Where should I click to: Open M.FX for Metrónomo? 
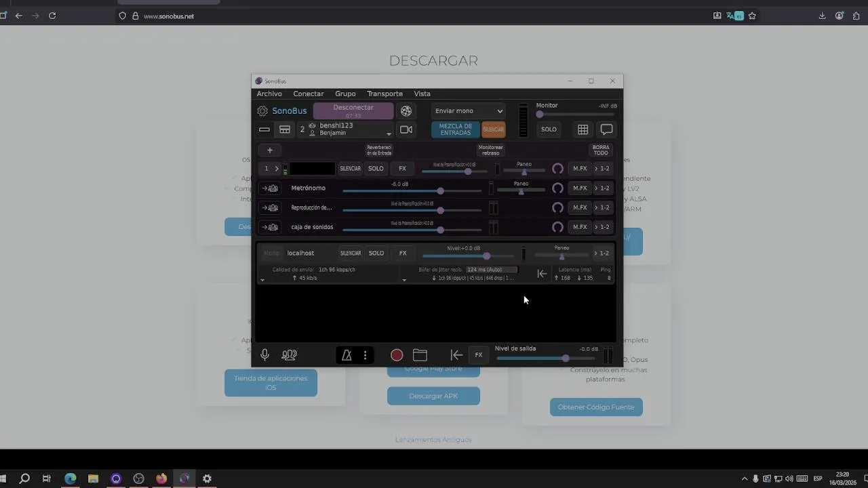click(x=580, y=188)
